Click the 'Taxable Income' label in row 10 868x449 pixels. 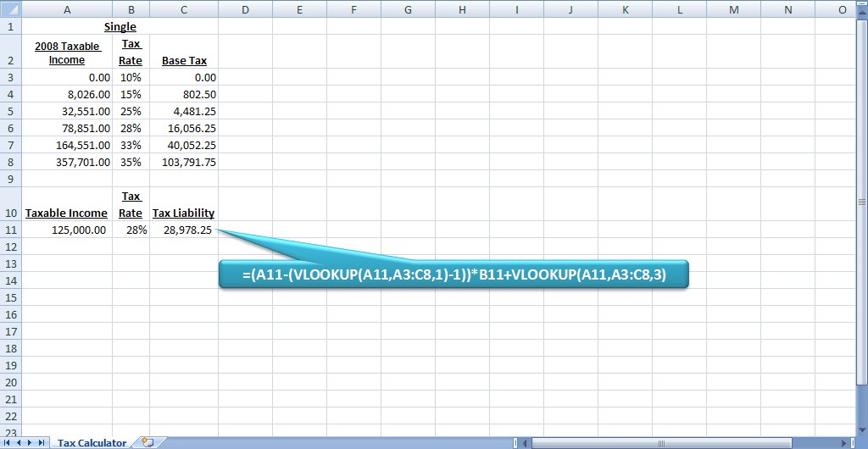coord(67,213)
